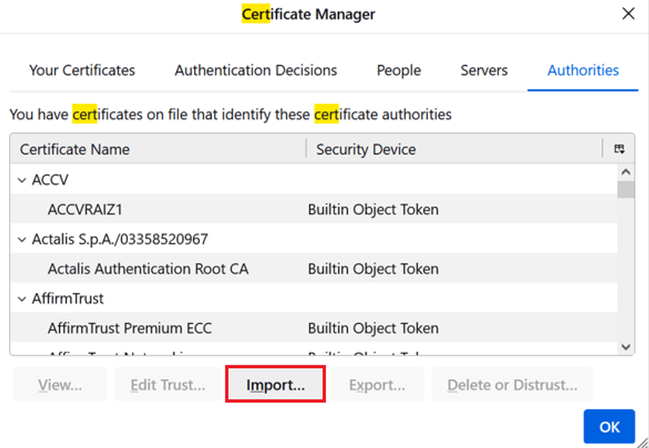Collapse the Actalis S.p.A./03358520967 group
The image size is (649, 448).
pos(22,239)
